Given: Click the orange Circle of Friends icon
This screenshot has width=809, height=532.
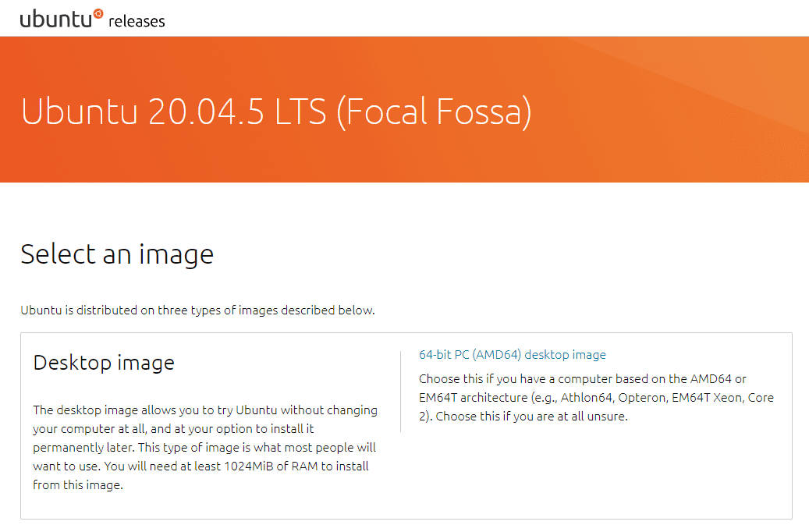Looking at the screenshot, I should 98,14.
